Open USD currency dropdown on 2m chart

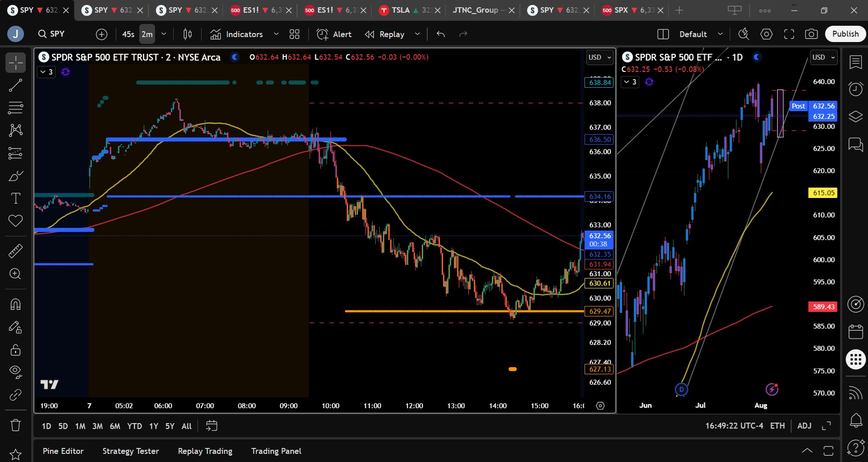point(599,57)
